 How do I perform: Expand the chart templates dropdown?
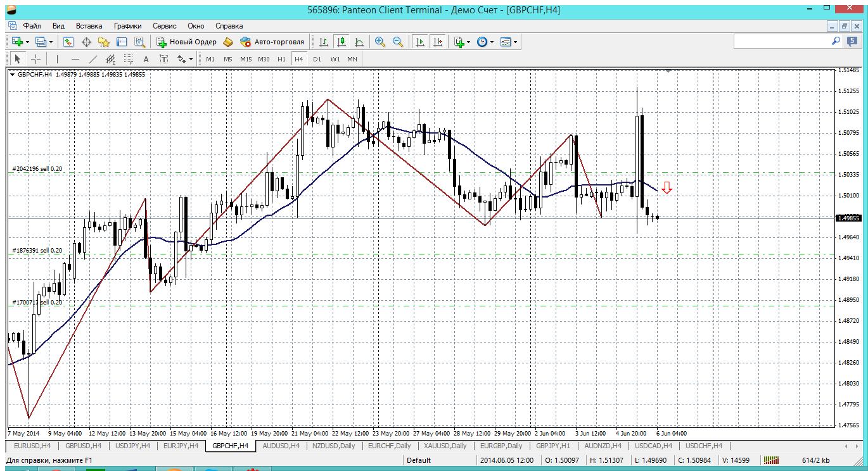click(509, 42)
